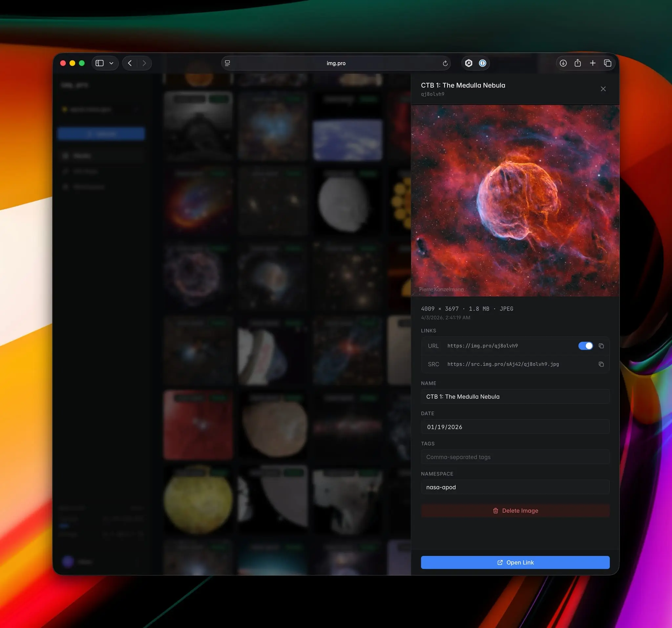Reload the page with the refresh icon
This screenshot has width=672, height=628.
click(x=445, y=63)
